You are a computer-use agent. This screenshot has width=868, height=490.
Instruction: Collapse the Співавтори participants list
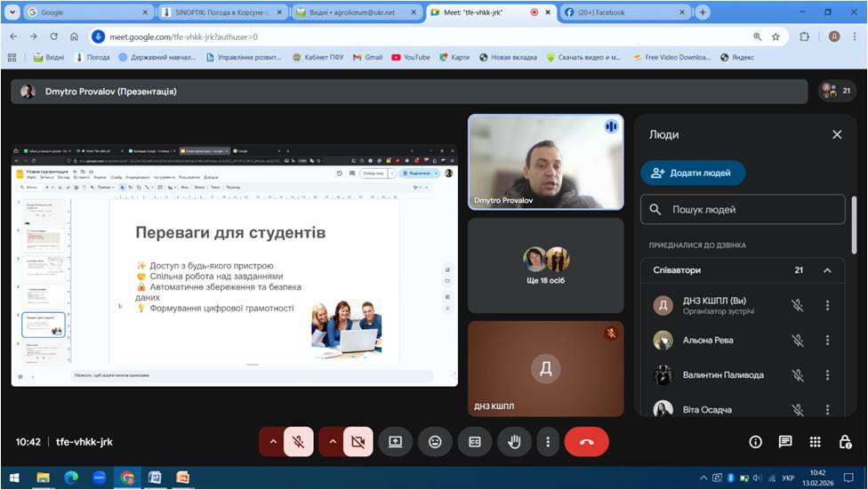click(827, 270)
